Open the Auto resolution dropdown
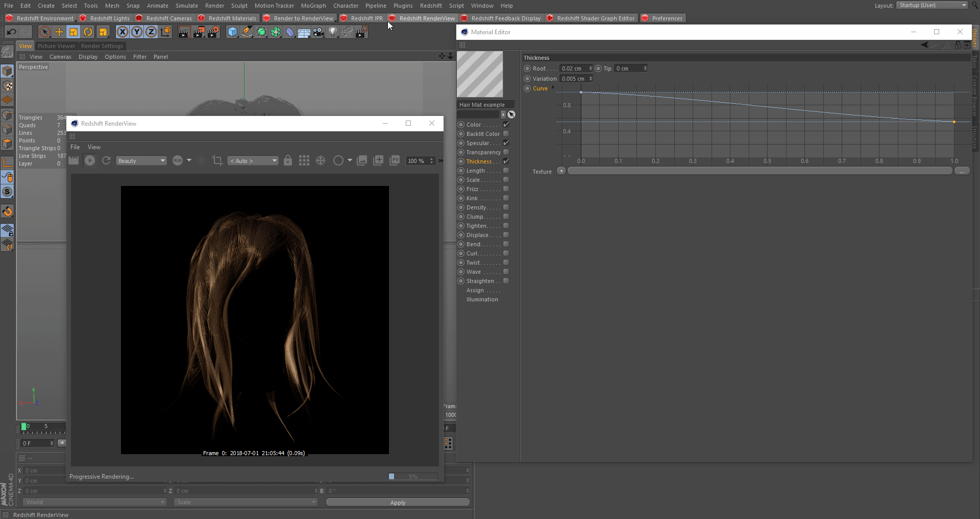The width and height of the screenshot is (980, 519). point(253,161)
